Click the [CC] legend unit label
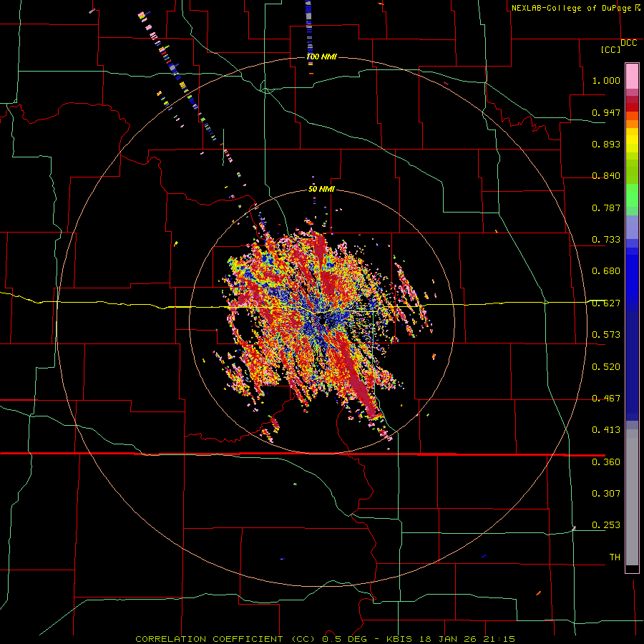 (x=610, y=49)
